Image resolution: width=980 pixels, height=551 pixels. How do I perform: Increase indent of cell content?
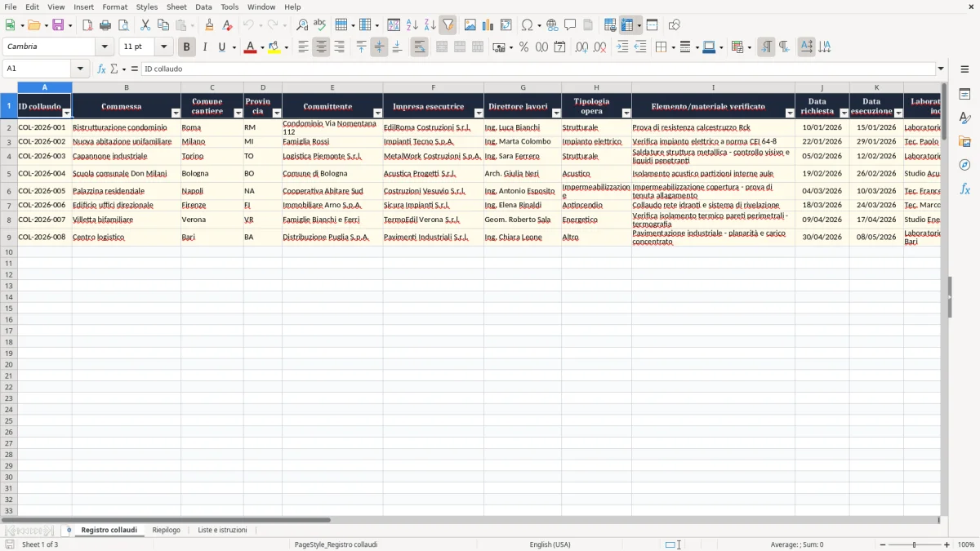tap(622, 47)
